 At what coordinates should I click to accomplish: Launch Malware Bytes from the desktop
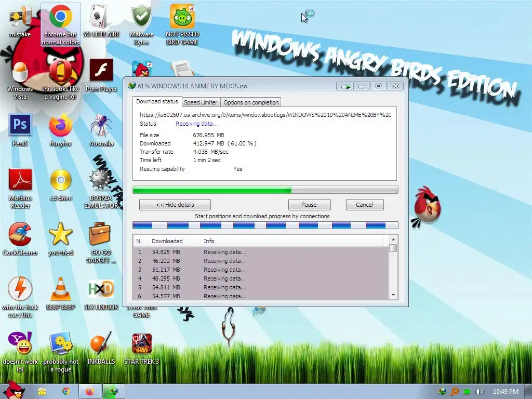point(141,24)
